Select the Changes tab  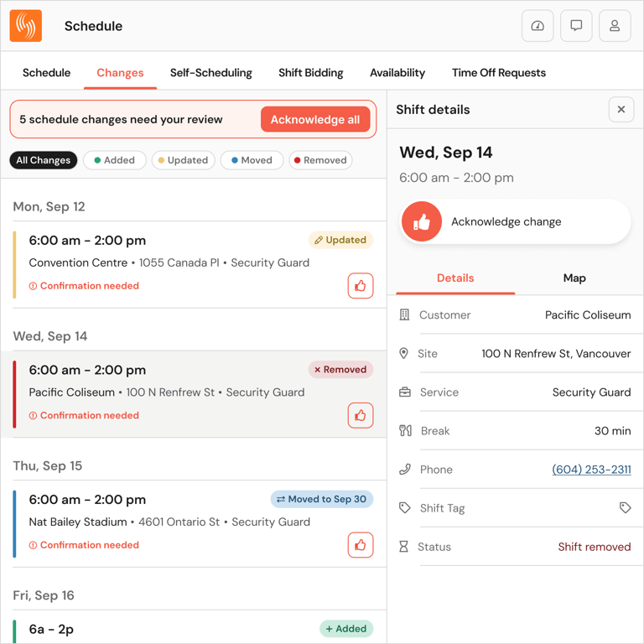click(120, 73)
